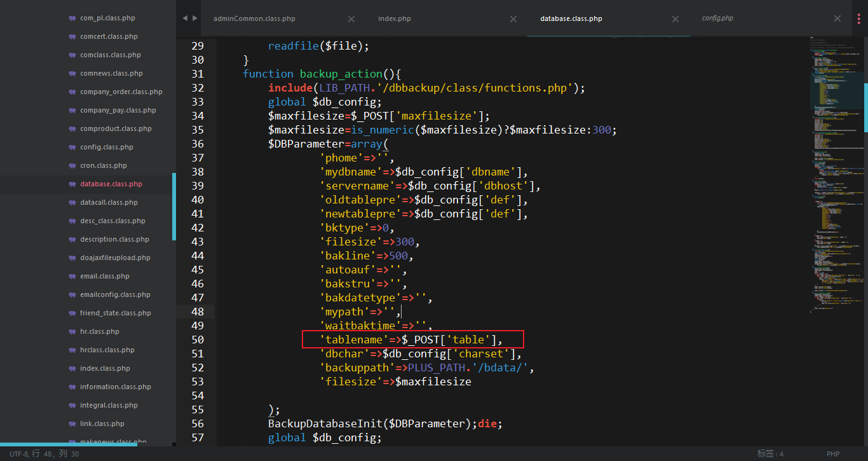Click the sidebar vertical scrollbar thumb
The image size is (868, 461).
(174, 207)
